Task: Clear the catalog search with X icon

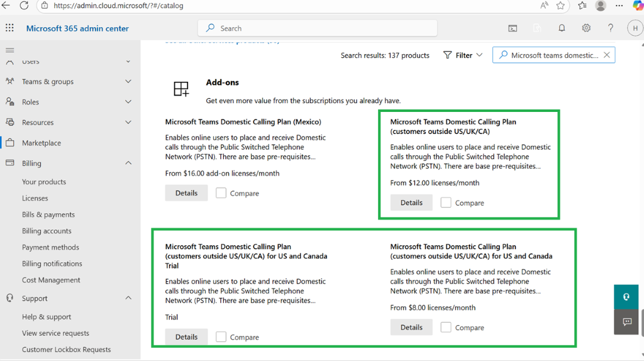Action: click(x=607, y=55)
